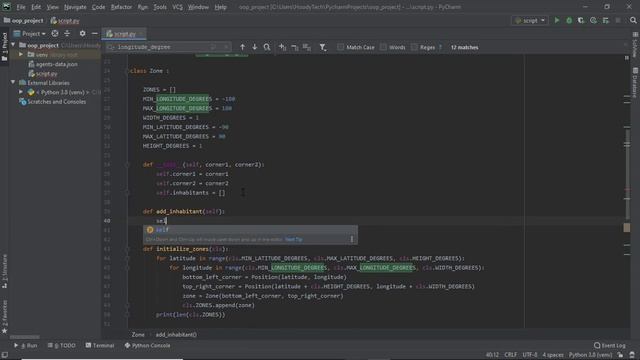This screenshot has width=640, height=360.
Task: Open the File menu
Action: [21, 7]
